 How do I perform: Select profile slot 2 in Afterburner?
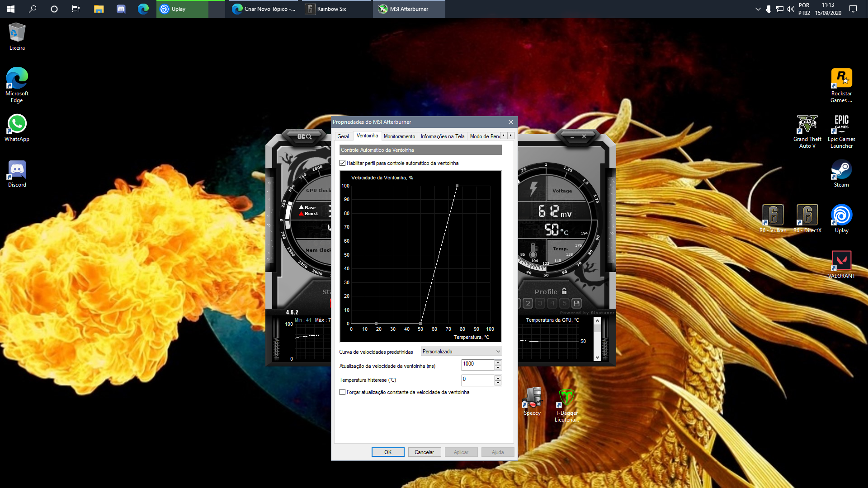528,303
